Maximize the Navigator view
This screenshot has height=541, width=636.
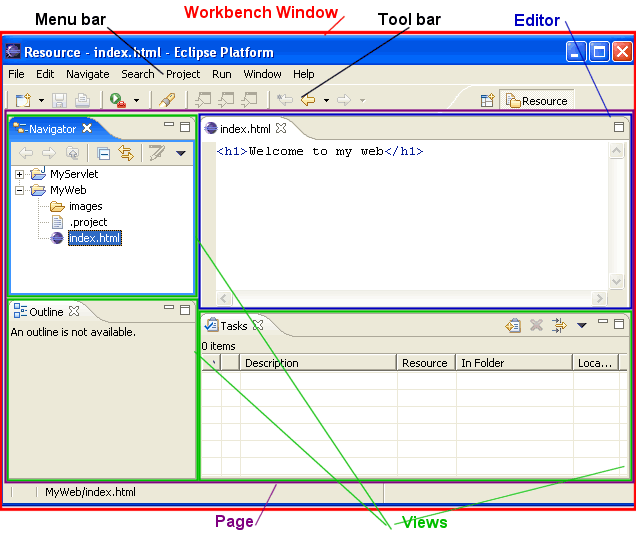185,127
